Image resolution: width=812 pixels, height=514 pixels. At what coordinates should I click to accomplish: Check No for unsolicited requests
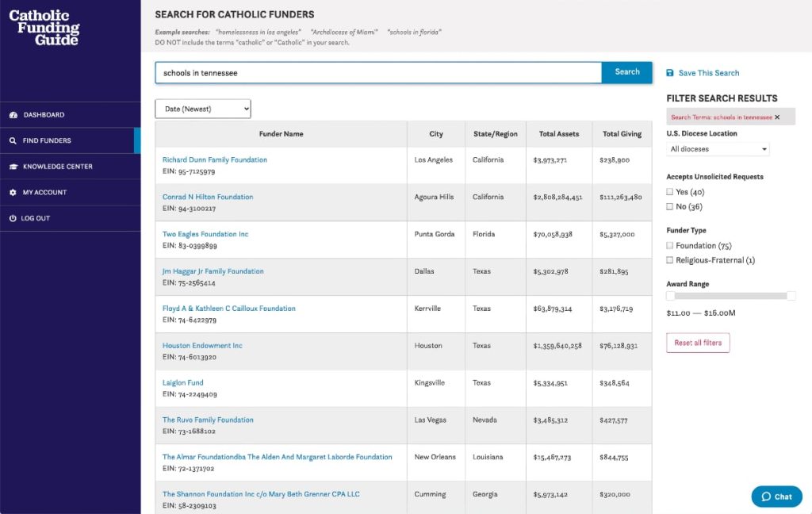pyautogui.click(x=669, y=206)
